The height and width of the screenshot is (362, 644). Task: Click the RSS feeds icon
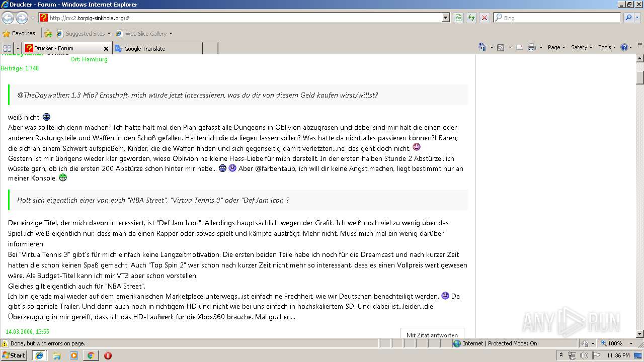pos(501,47)
